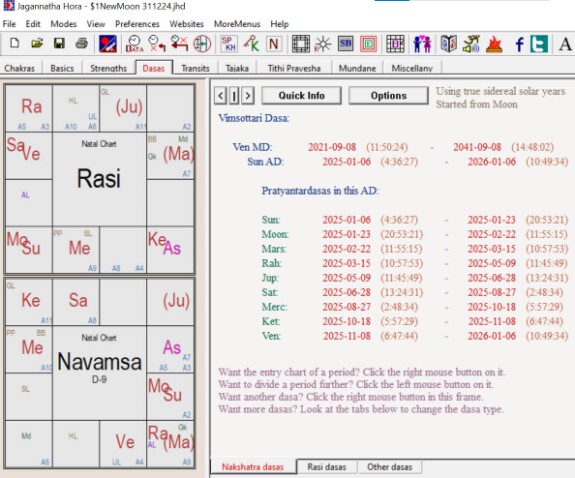This screenshot has height=478, width=575.
Task: Click the clock icon with the long red arrow
Action: (179, 44)
